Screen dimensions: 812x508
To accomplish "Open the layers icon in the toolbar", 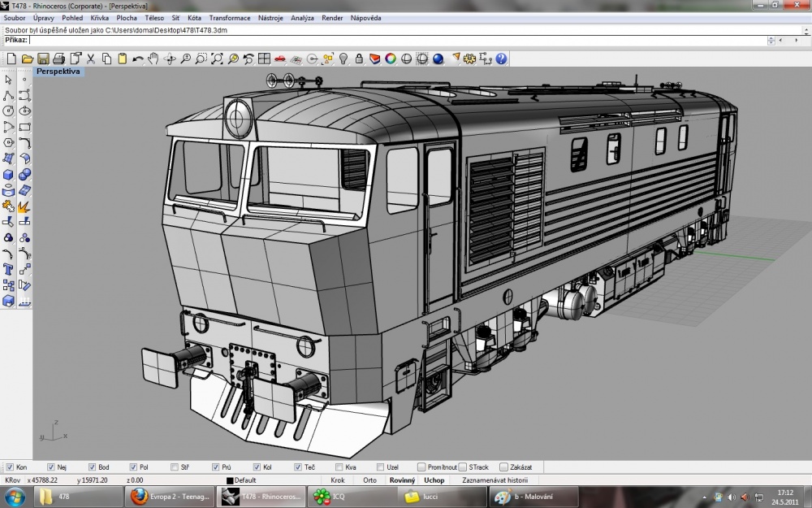I will tap(374, 59).
